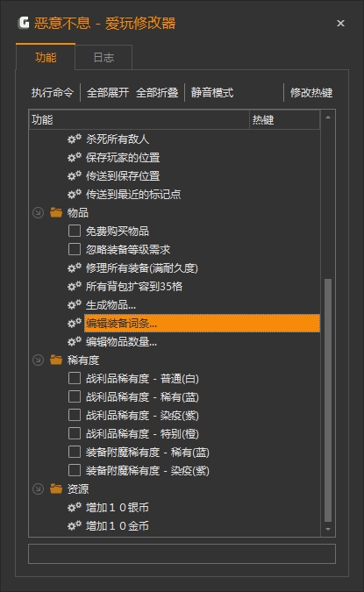
Task: Click 全部展开 to expand all
Action: 108,92
